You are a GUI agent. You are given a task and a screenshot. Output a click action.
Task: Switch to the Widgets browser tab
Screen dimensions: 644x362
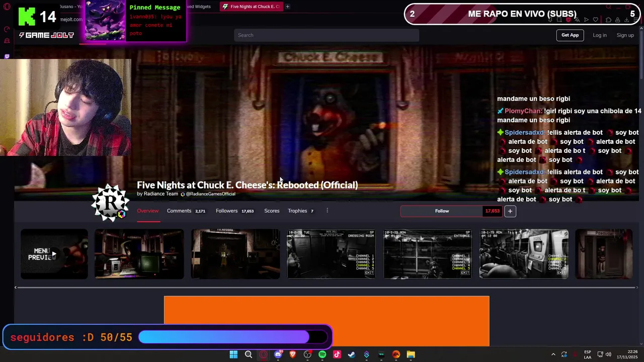199,7
